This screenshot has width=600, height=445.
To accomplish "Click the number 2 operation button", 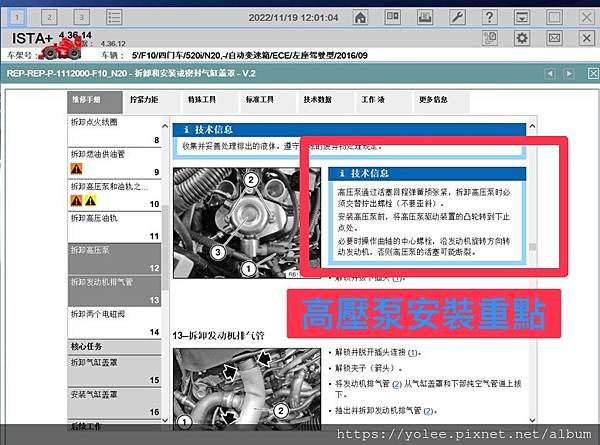I will (49, 17).
